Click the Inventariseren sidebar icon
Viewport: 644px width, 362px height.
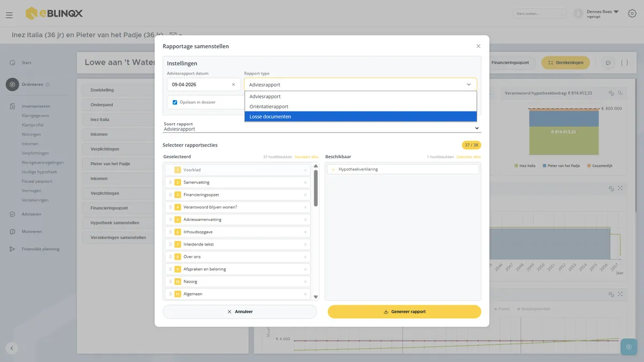[x=12, y=106]
